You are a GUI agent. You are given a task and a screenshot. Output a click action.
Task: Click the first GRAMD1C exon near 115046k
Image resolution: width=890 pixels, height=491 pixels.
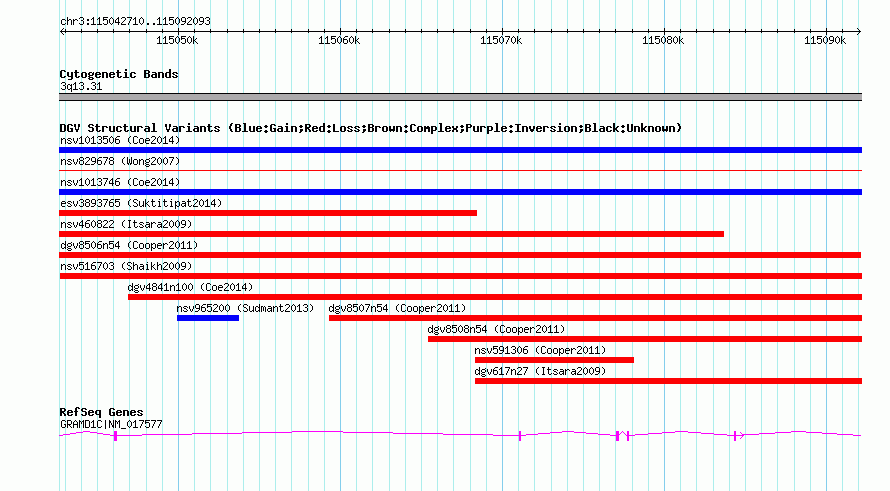[x=115, y=435]
